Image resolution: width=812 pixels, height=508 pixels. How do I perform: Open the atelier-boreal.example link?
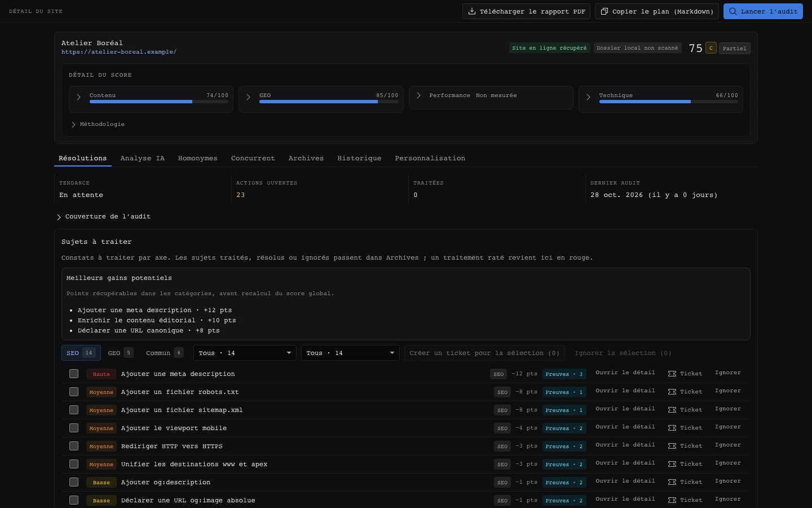(x=119, y=52)
